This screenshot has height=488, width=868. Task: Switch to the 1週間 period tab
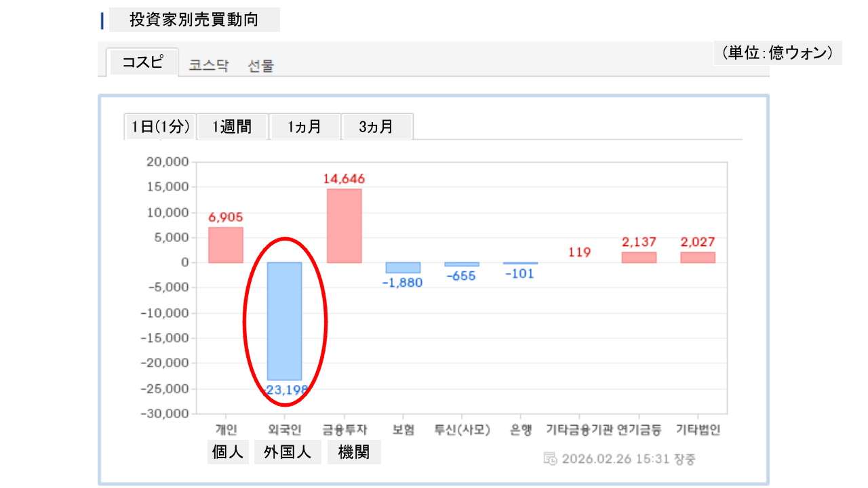click(232, 127)
